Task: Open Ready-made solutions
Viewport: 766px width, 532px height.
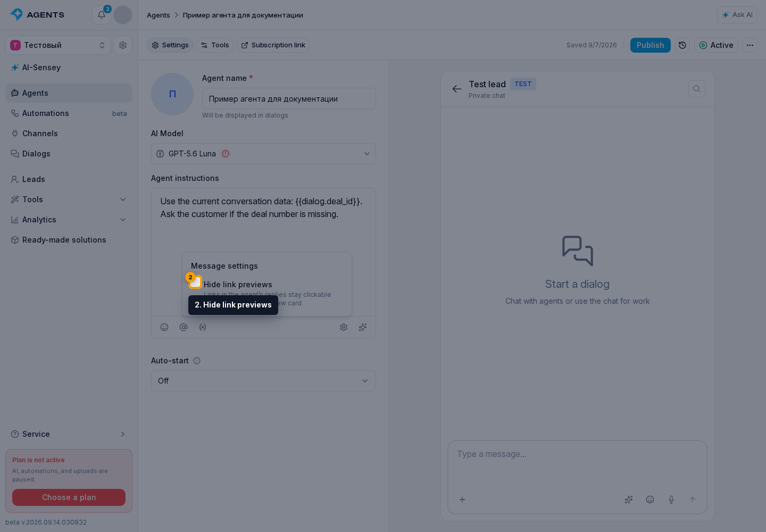Action: pos(69,240)
